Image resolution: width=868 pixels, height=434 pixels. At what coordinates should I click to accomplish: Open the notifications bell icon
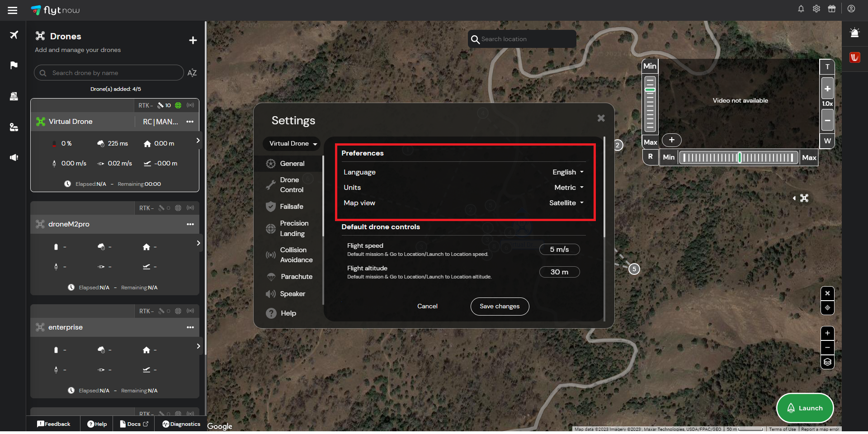[801, 9]
